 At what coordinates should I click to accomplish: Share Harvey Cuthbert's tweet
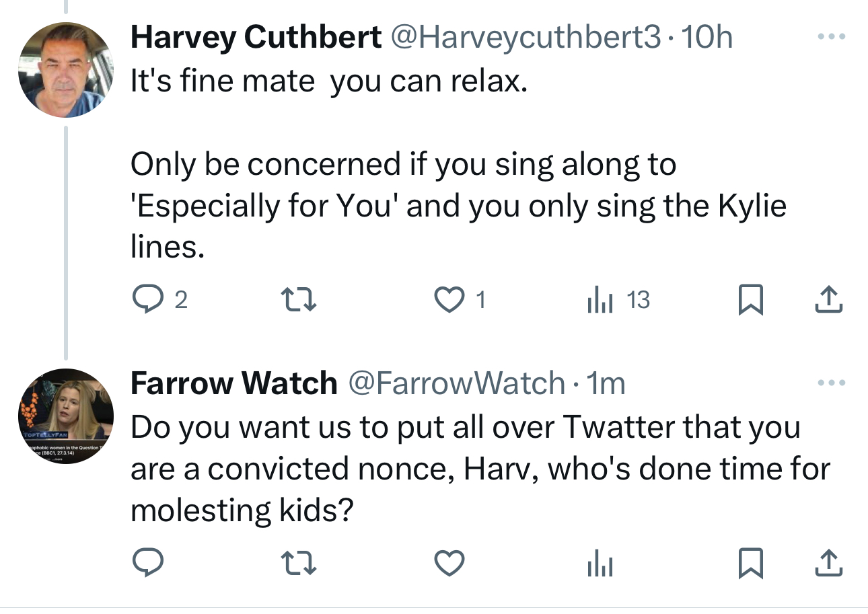pos(829,300)
